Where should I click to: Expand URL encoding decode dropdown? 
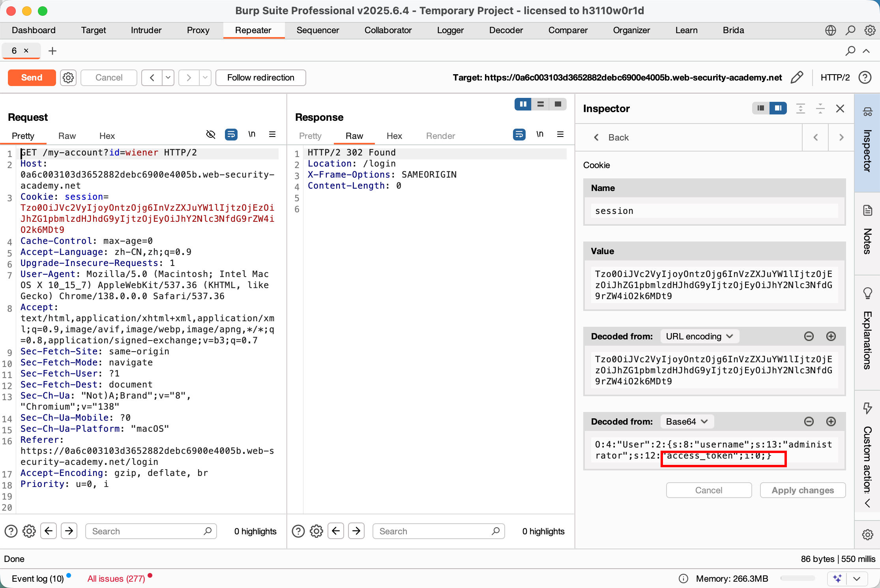pos(699,336)
